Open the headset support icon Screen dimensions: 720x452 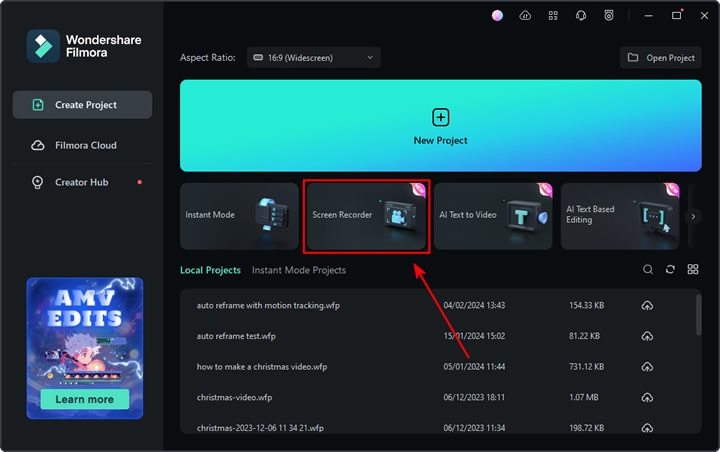(581, 16)
